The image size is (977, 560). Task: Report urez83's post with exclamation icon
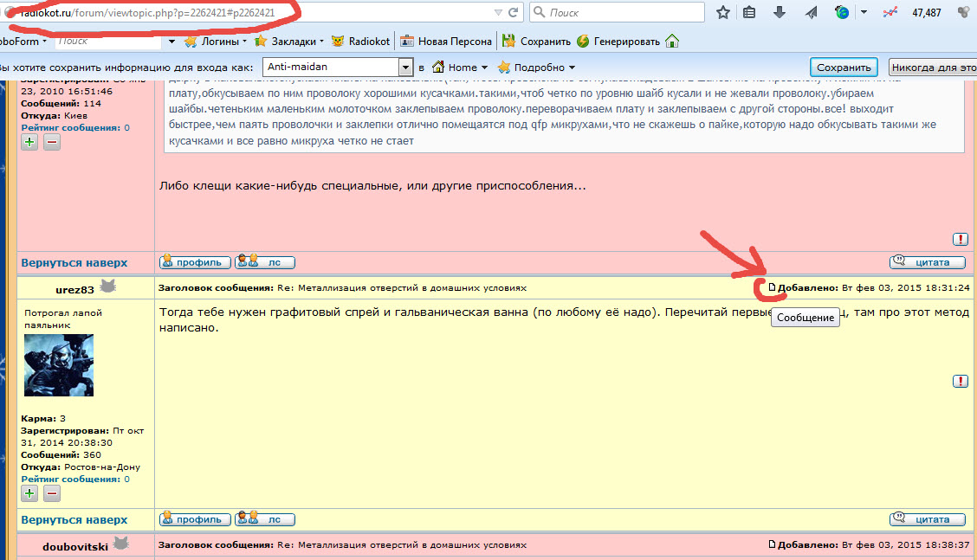(961, 381)
